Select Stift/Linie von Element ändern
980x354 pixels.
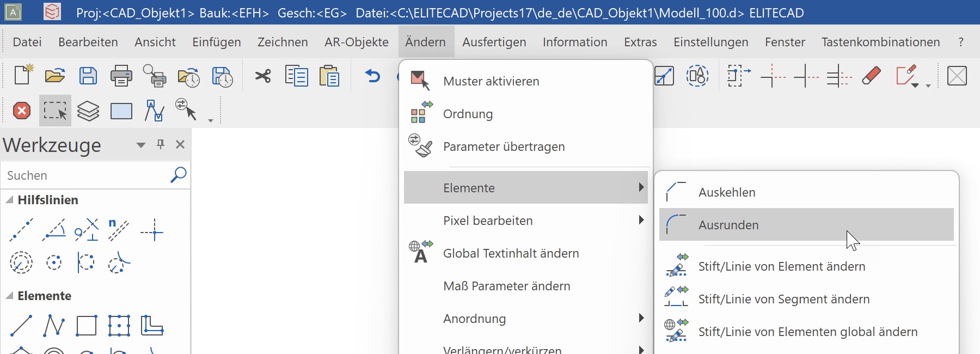806,266
